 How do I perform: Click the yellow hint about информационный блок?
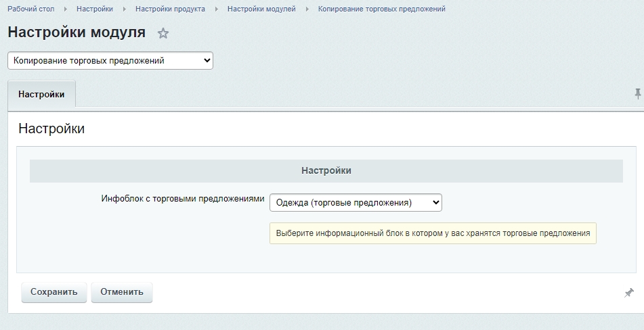coord(433,233)
